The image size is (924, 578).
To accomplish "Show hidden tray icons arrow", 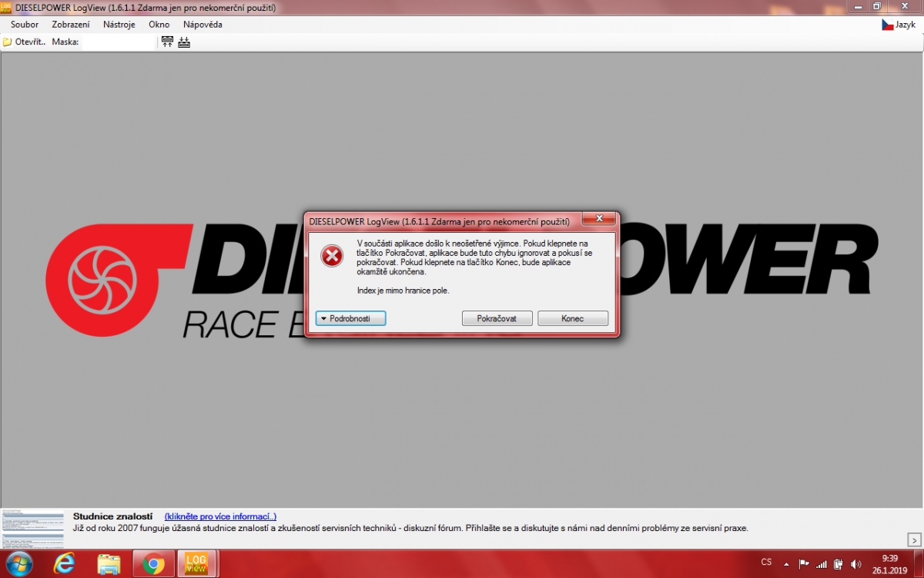I will tap(788, 563).
